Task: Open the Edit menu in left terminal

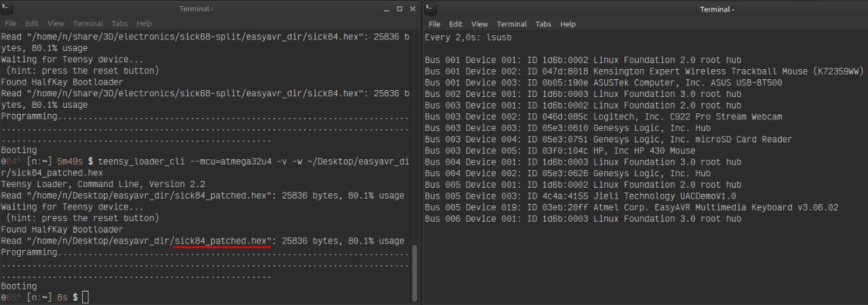Action: (32, 23)
